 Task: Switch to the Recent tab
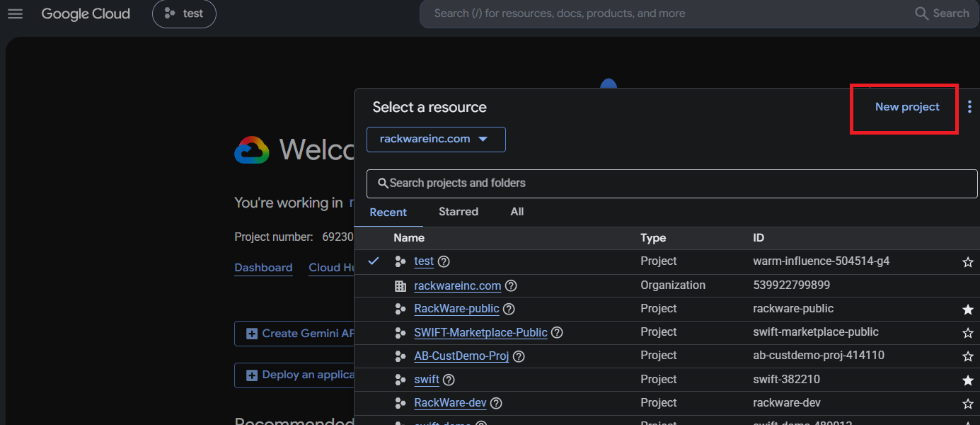click(x=388, y=212)
